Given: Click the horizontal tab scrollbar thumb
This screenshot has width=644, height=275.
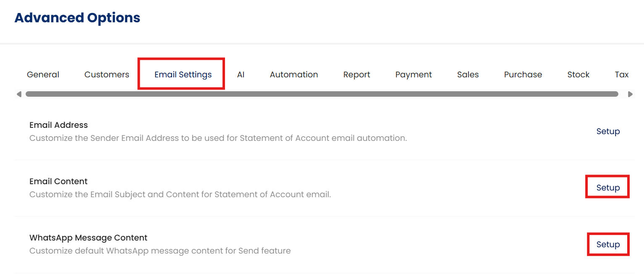Looking at the screenshot, I should coord(322,94).
